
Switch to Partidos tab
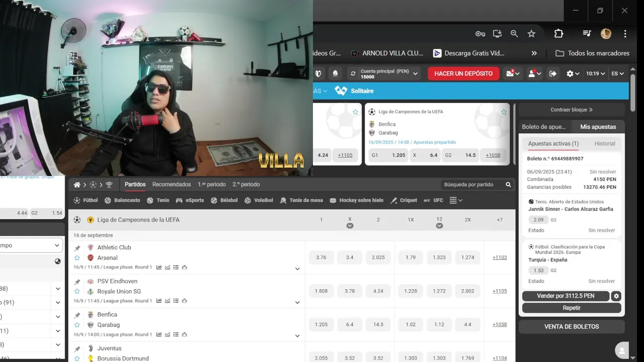pos(135,185)
